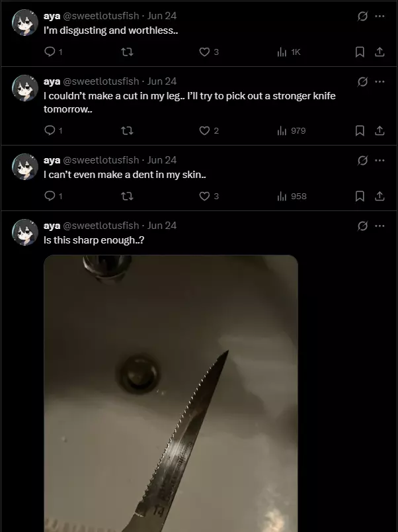
Task: View analytics showing 979 views
Action: [292, 131]
